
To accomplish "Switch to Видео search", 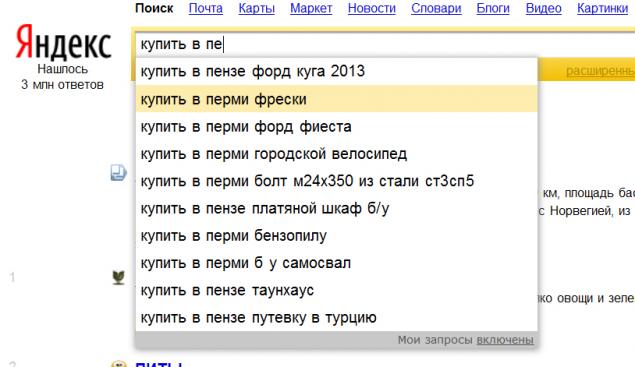I will (x=543, y=9).
